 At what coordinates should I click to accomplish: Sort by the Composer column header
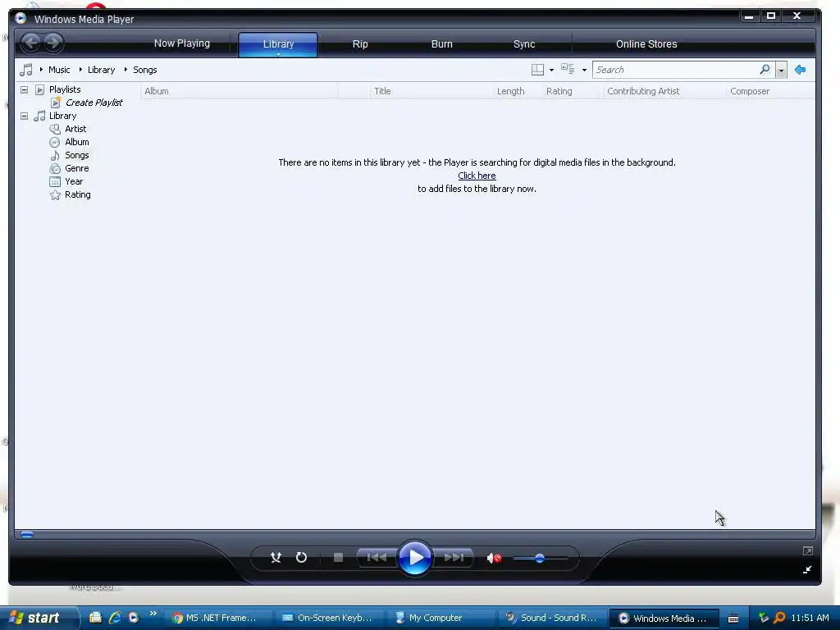coord(770,91)
